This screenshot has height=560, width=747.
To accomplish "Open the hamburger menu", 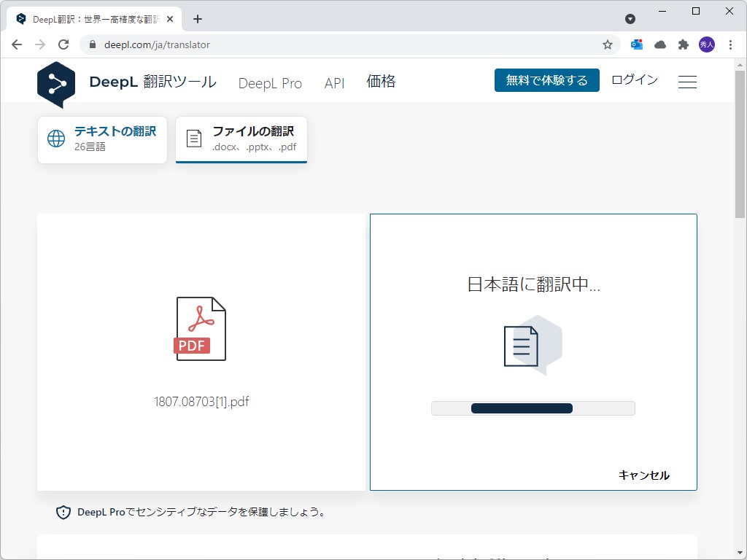I will click(687, 82).
